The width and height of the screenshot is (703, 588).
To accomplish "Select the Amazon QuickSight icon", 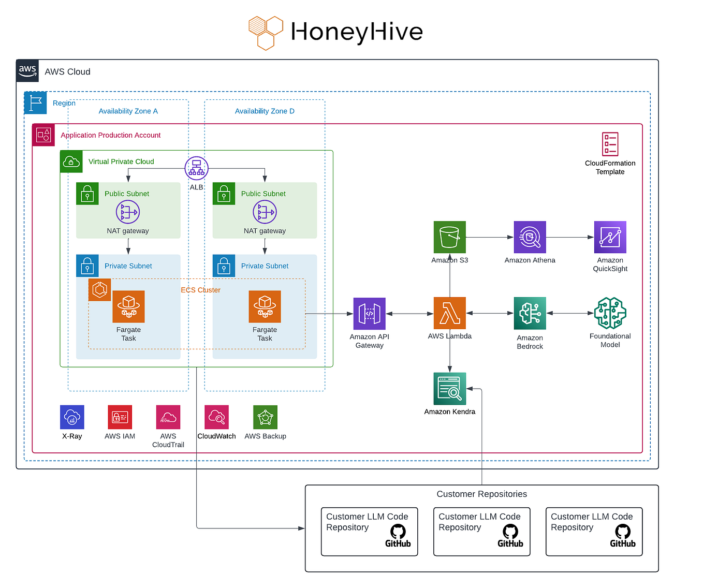I will [610, 237].
